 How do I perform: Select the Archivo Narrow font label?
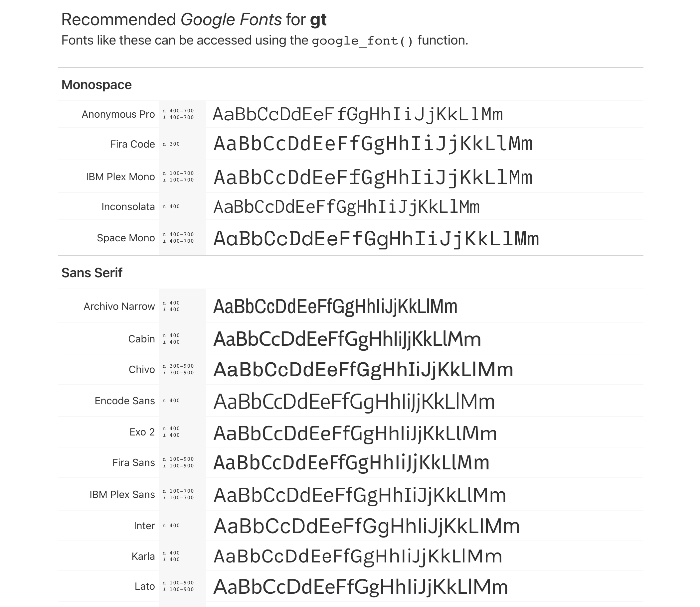click(x=119, y=306)
